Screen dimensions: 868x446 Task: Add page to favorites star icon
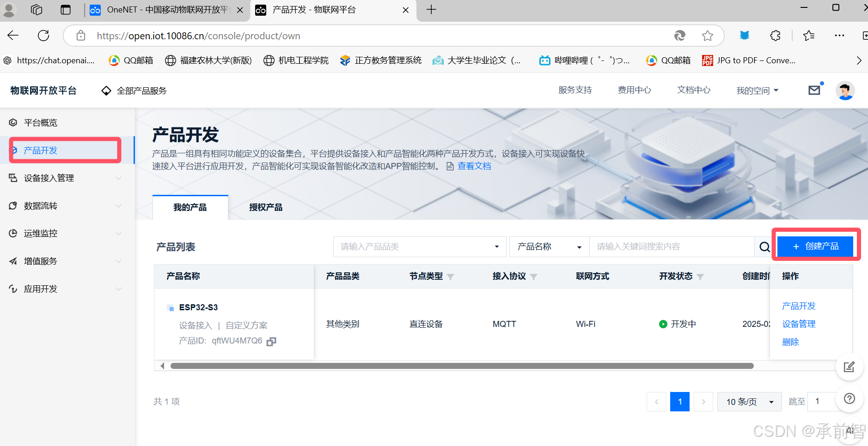[x=707, y=36]
